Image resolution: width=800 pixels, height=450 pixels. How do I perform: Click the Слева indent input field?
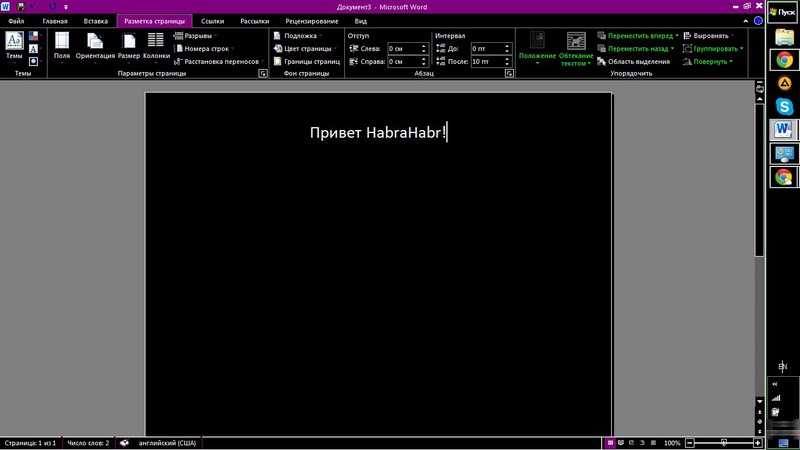tap(404, 48)
